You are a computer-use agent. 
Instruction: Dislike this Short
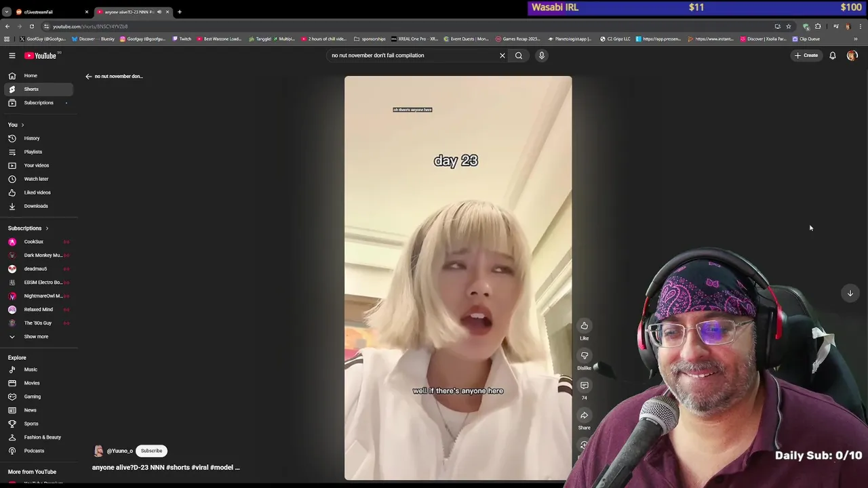coord(584,356)
